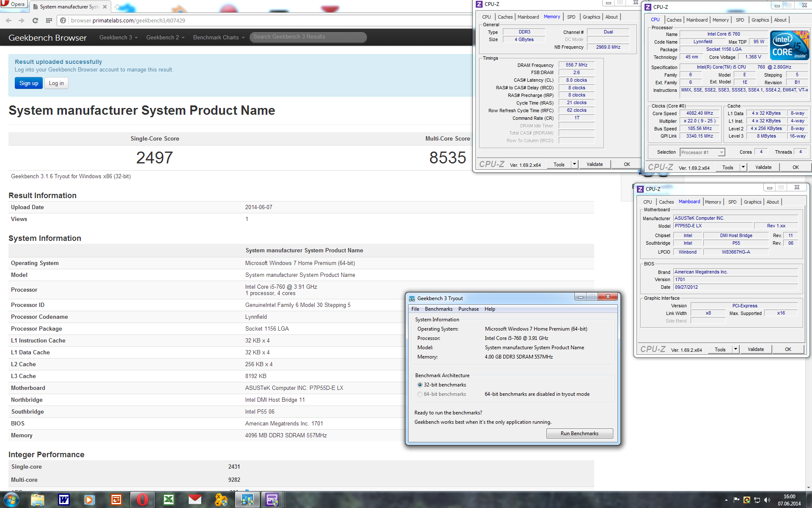The width and height of the screenshot is (812, 508).
Task: Open a new tab with plus icon
Action: (118, 7)
